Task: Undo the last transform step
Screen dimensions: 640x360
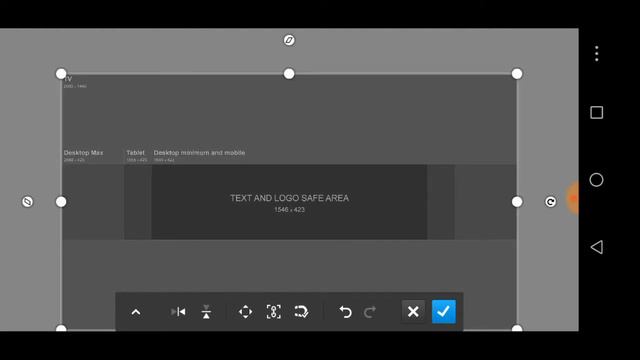Action: click(345, 312)
